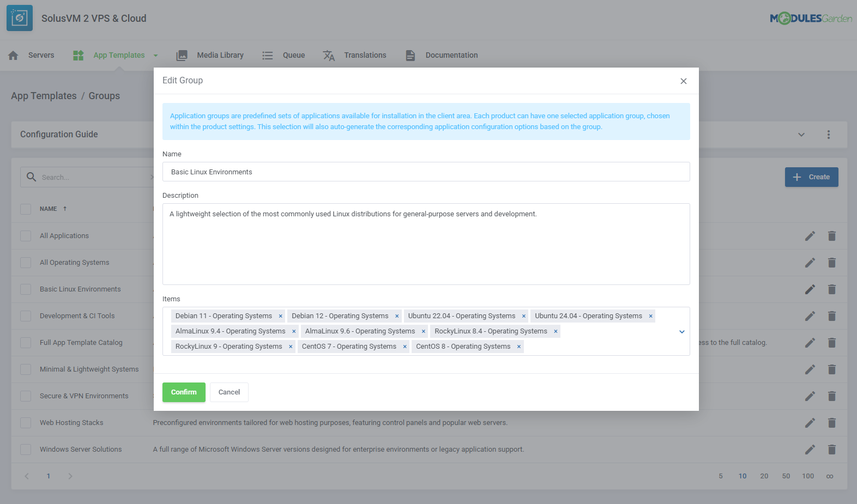Screen dimensions: 857x504
Task: Open the Translations menu item
Action: pyautogui.click(x=365, y=56)
